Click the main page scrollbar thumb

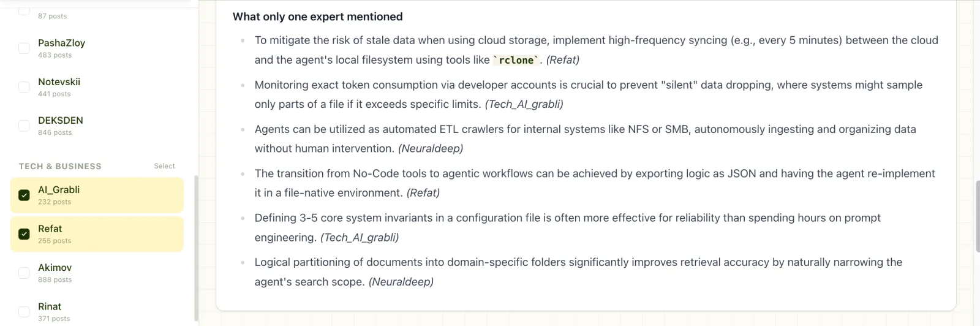point(978,216)
